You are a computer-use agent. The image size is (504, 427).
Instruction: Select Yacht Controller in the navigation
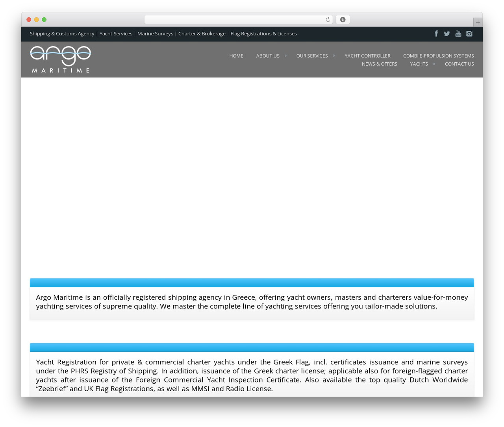tap(367, 56)
